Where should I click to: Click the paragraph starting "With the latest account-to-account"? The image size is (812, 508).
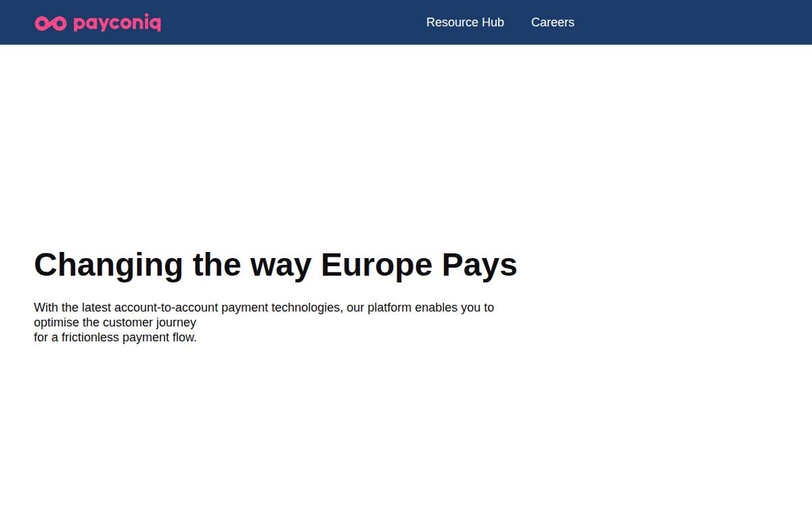pyautogui.click(x=264, y=322)
